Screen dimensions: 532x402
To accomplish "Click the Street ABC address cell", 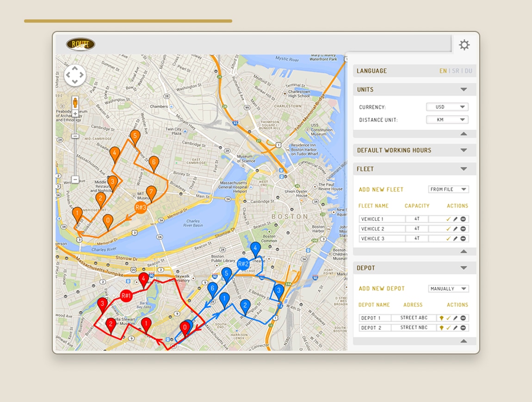I will pyautogui.click(x=414, y=318).
